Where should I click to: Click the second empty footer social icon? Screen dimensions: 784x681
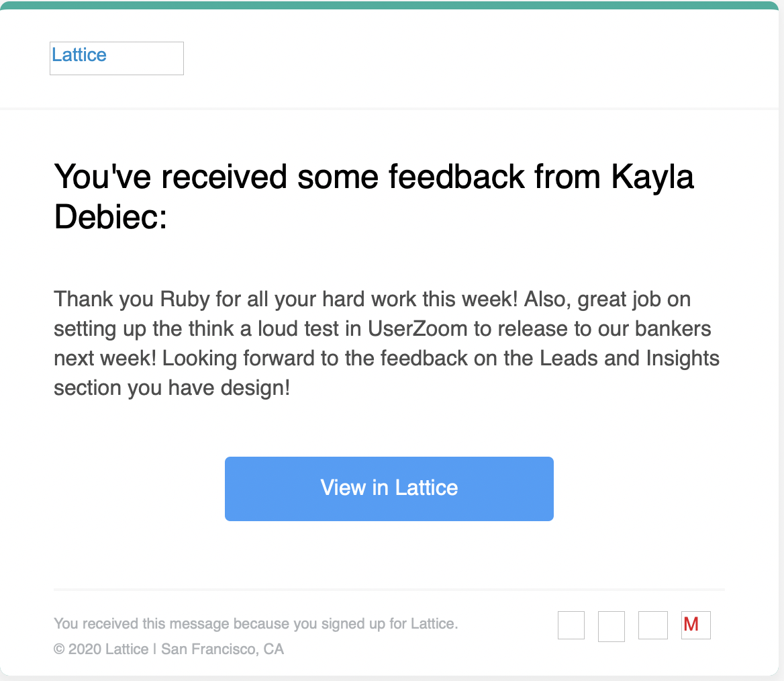611,626
